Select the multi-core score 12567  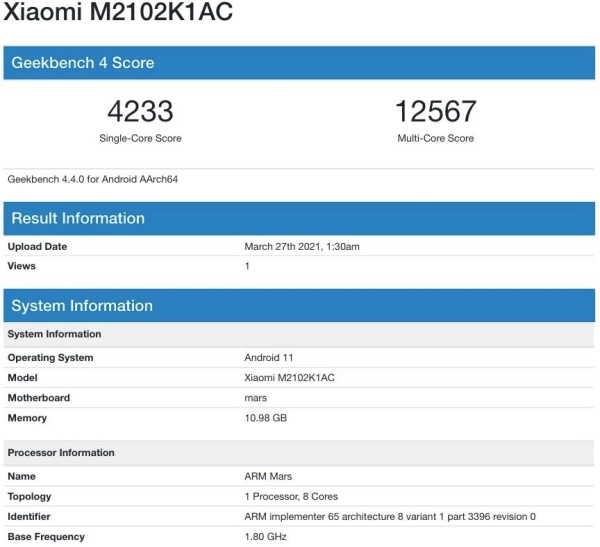coord(435,111)
